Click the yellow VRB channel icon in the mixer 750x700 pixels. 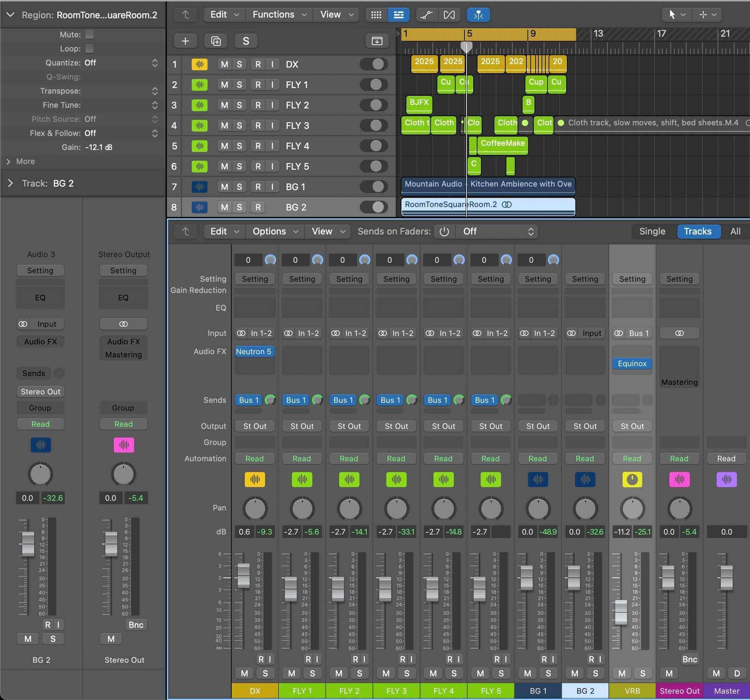tap(632, 479)
